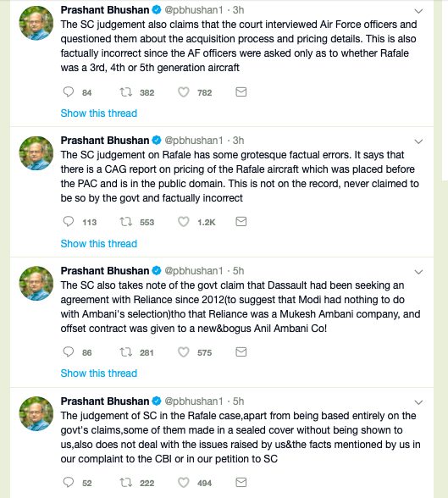Retweet the tweet with 281 retweets

[125, 352]
